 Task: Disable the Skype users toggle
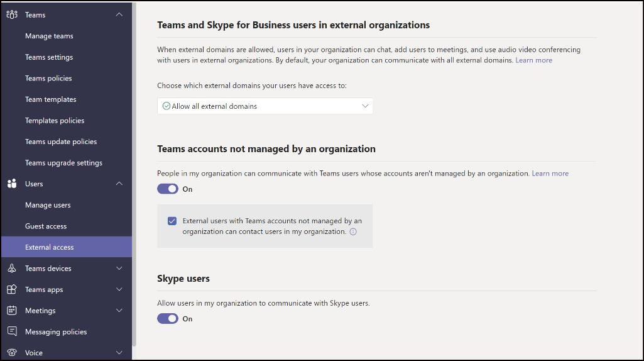tap(168, 319)
